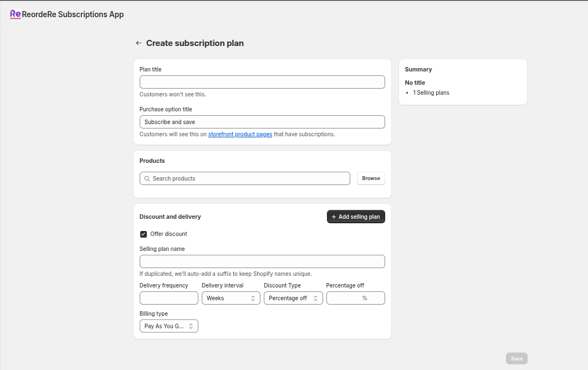Click the 1 Selling plans summary item
This screenshot has height=370, width=588.
(x=431, y=93)
